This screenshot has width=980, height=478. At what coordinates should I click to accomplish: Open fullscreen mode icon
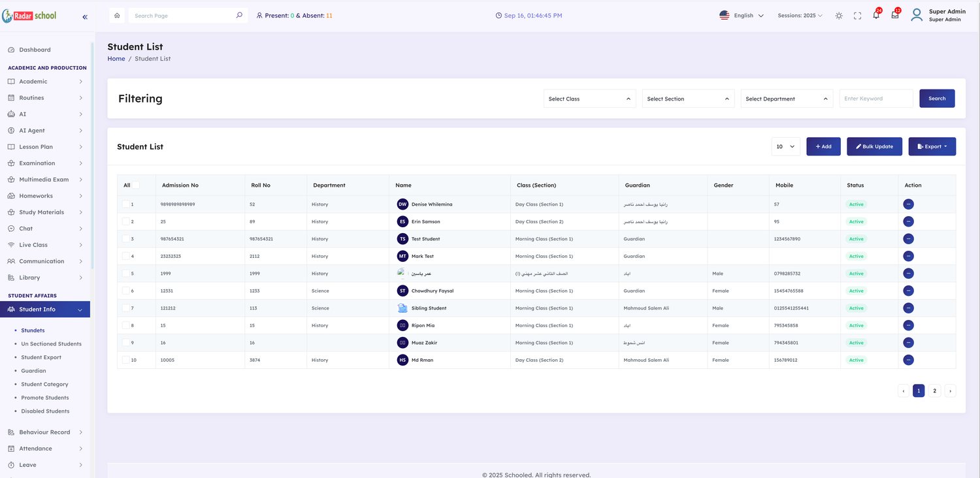point(858,16)
